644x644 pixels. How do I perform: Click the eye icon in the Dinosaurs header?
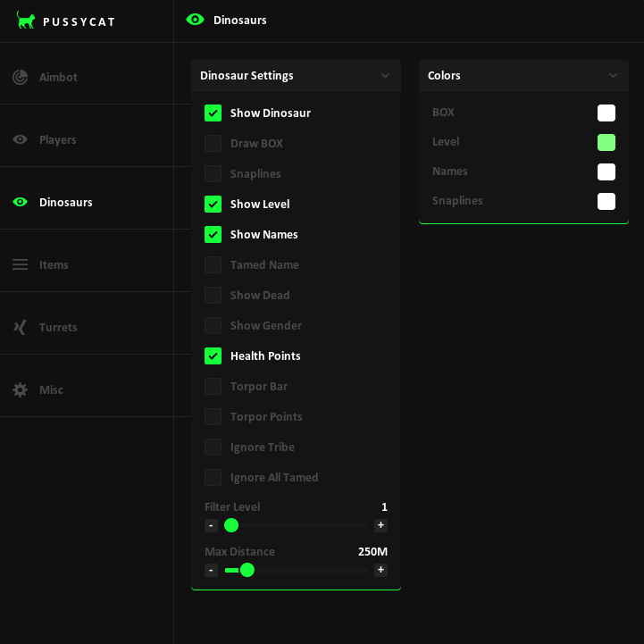[195, 20]
